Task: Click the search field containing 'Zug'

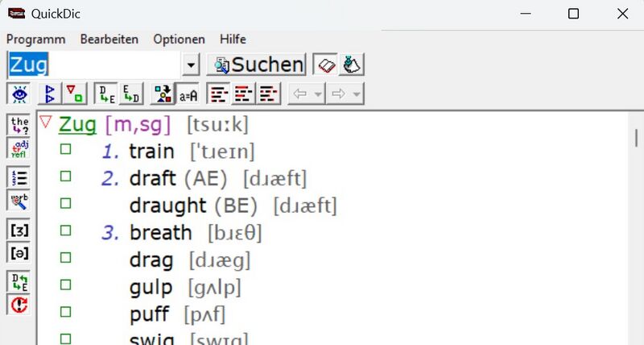Action: tap(94, 64)
